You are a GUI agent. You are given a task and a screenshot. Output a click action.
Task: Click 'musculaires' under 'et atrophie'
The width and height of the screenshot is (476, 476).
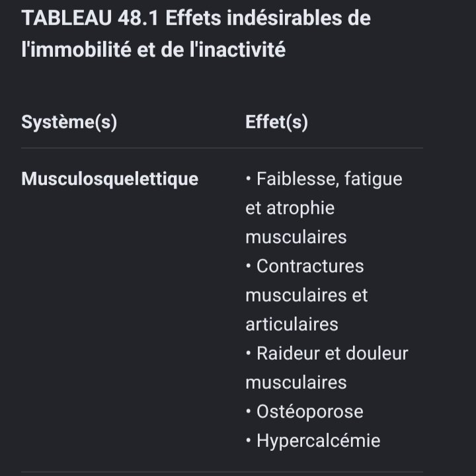point(296,237)
